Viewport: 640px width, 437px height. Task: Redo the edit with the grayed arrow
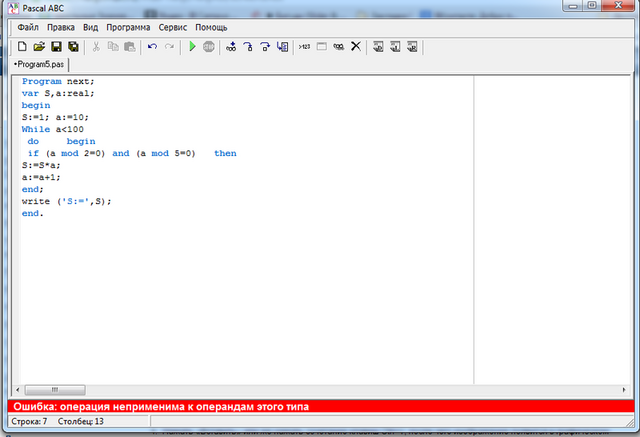click(x=169, y=47)
